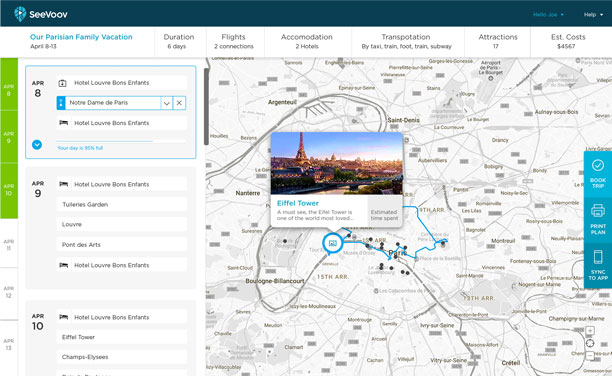
Task: Select the Duration 6 days section
Action: (x=179, y=41)
